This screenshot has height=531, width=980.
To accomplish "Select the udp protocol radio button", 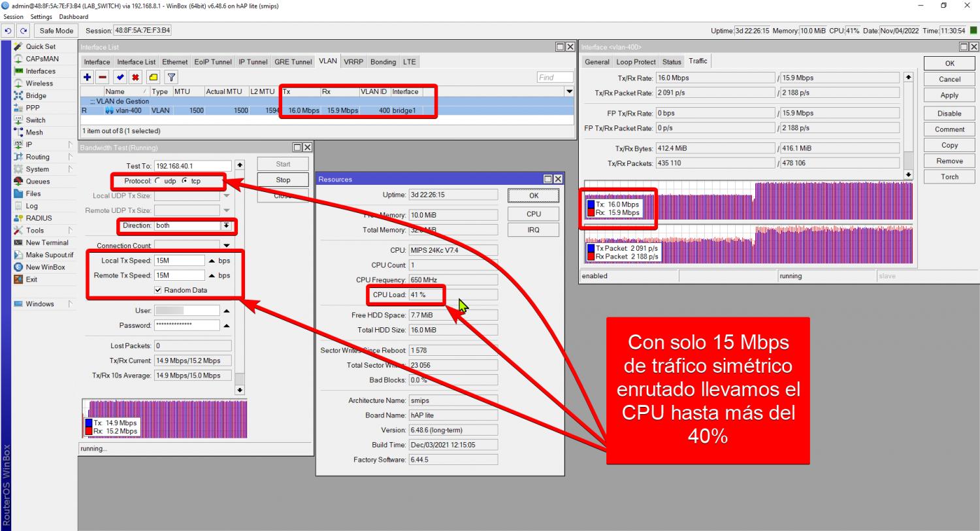I will coord(158,181).
